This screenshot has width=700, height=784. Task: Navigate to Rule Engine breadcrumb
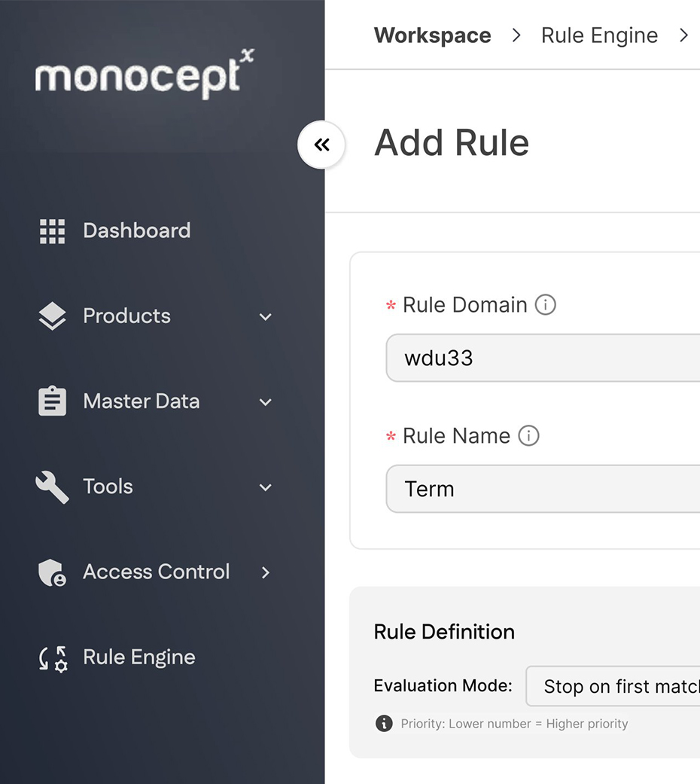[600, 35]
